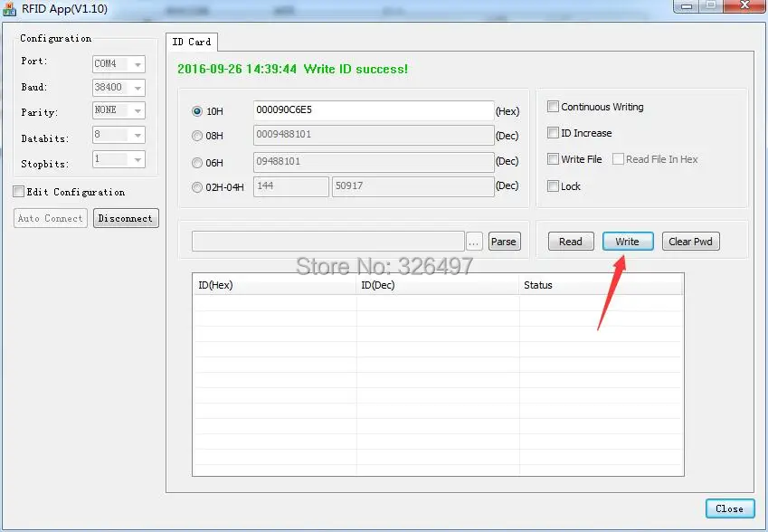Enable the Write File checkbox

(x=553, y=158)
